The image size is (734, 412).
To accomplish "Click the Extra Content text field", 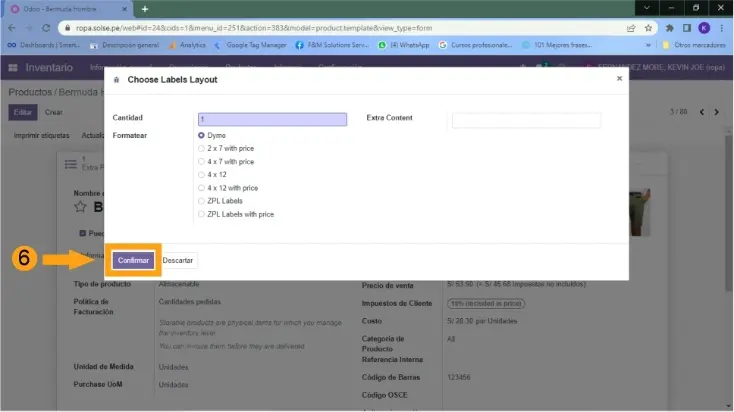I will [x=526, y=119].
